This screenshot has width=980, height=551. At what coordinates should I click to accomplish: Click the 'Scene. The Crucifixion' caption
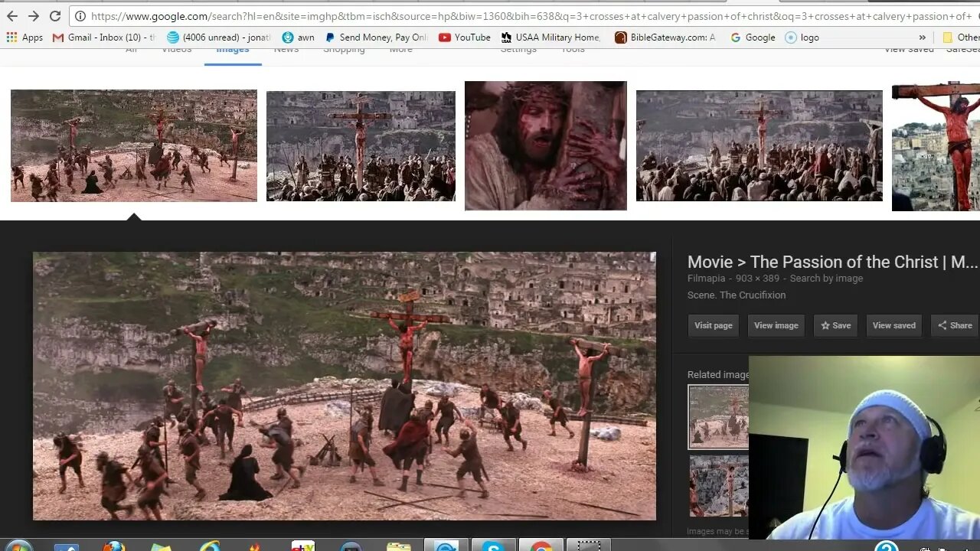pyautogui.click(x=737, y=295)
